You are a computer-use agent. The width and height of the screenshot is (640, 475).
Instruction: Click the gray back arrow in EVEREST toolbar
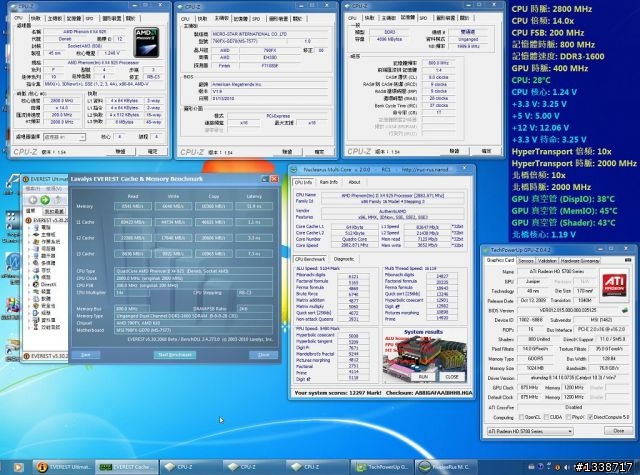pyautogui.click(x=33, y=200)
